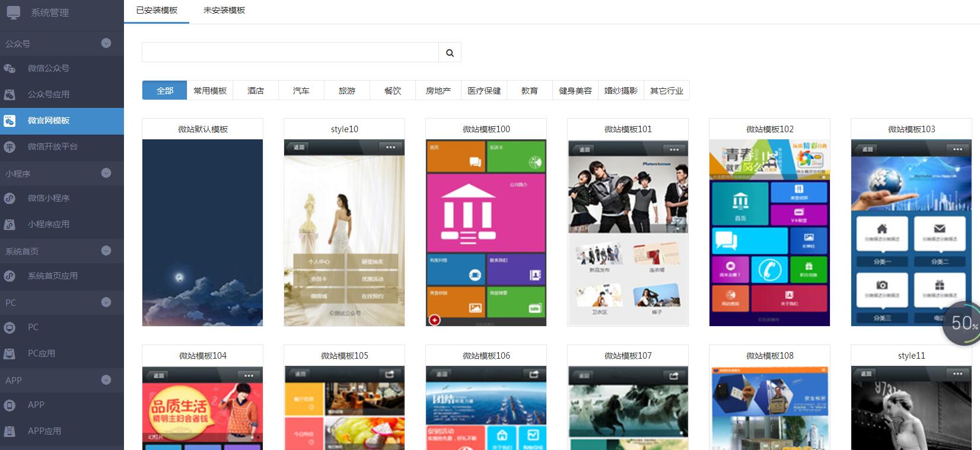This screenshot has width=980, height=450.
Task: Click the 微信小程序 sidebar icon
Action: pos(9,198)
